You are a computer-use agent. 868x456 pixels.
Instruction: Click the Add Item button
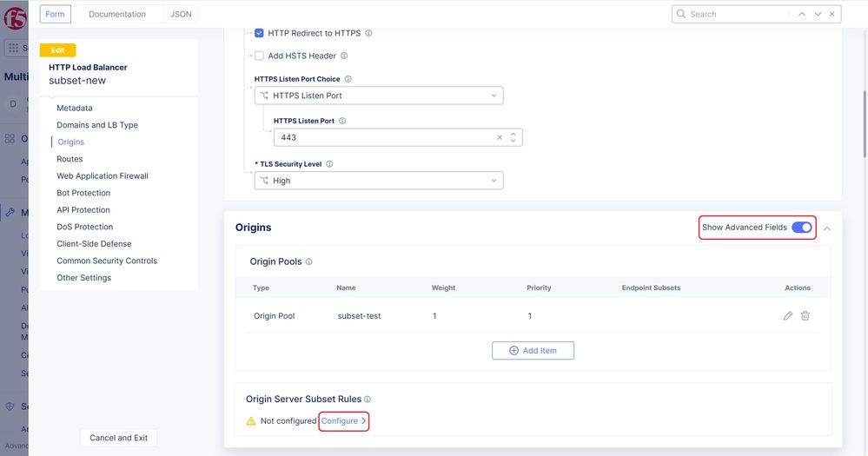(x=533, y=350)
